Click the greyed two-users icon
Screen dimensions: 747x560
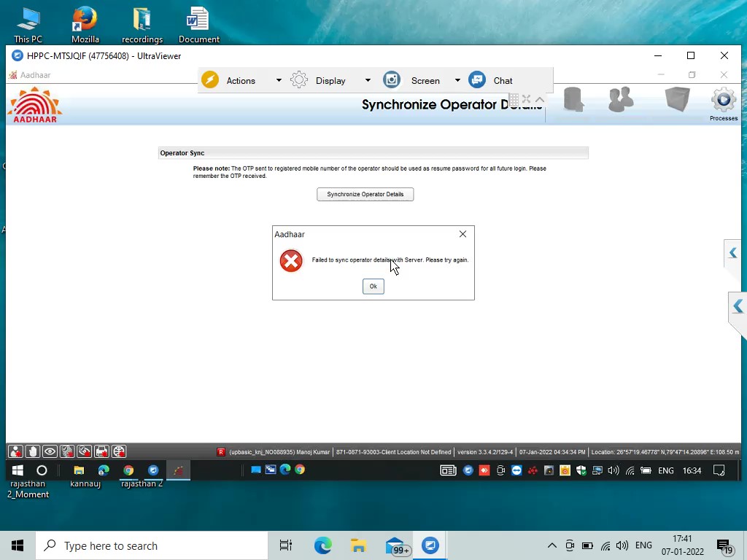click(621, 99)
